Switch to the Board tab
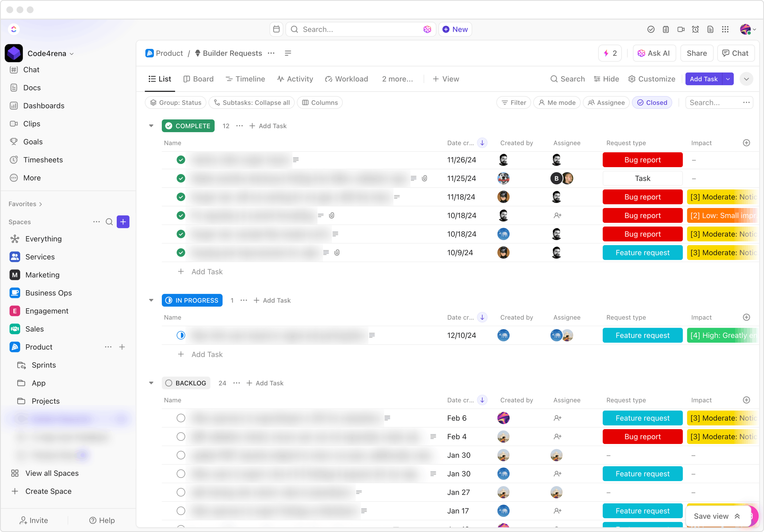Viewport: 764px width, 532px height. coord(198,79)
